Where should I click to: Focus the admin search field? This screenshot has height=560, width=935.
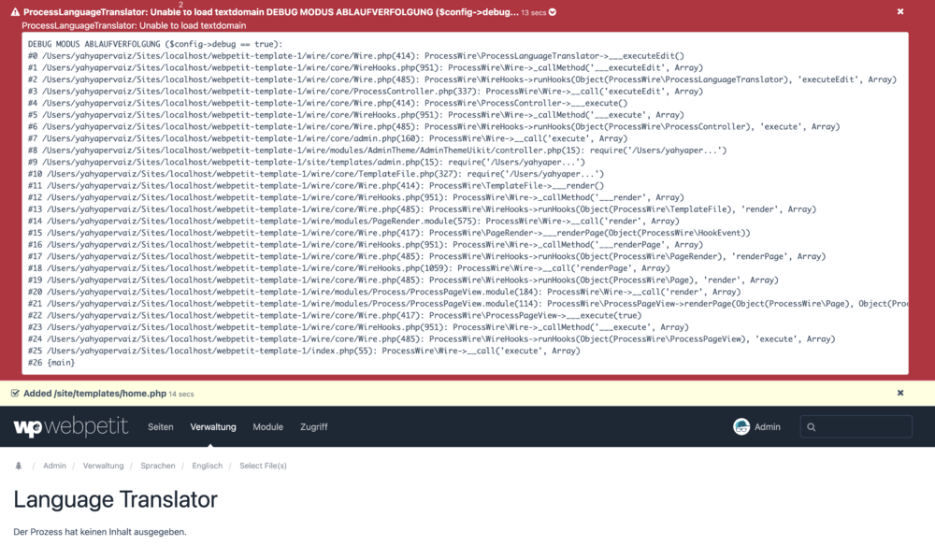coord(862,427)
